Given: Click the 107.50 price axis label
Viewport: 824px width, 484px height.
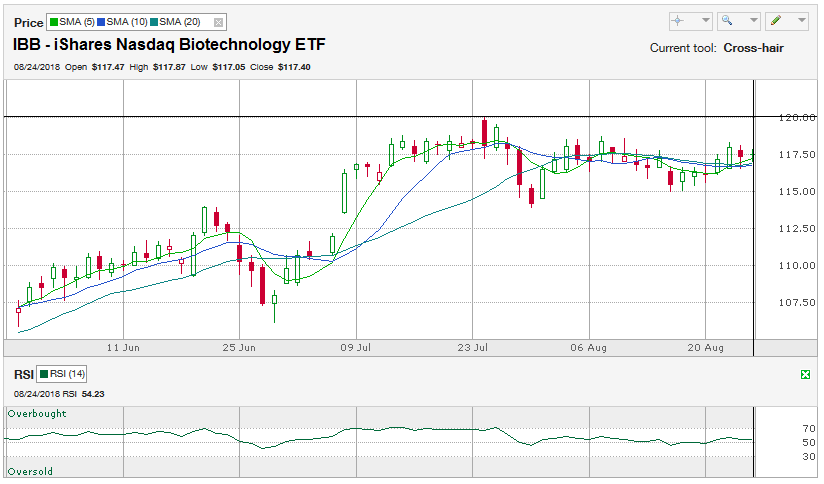Looking at the screenshot, I should pos(797,303).
